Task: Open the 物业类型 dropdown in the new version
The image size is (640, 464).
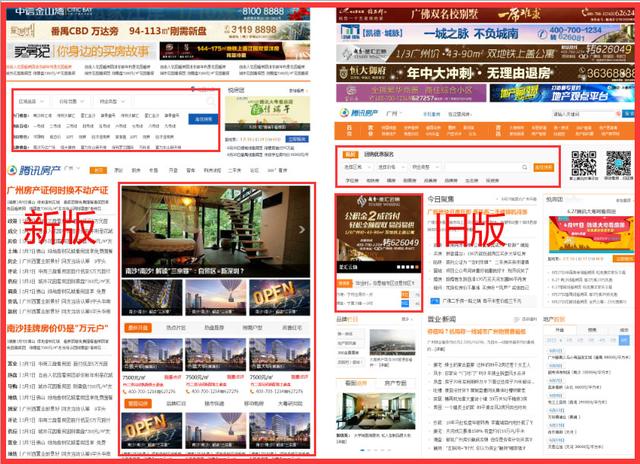Action: [x=111, y=101]
